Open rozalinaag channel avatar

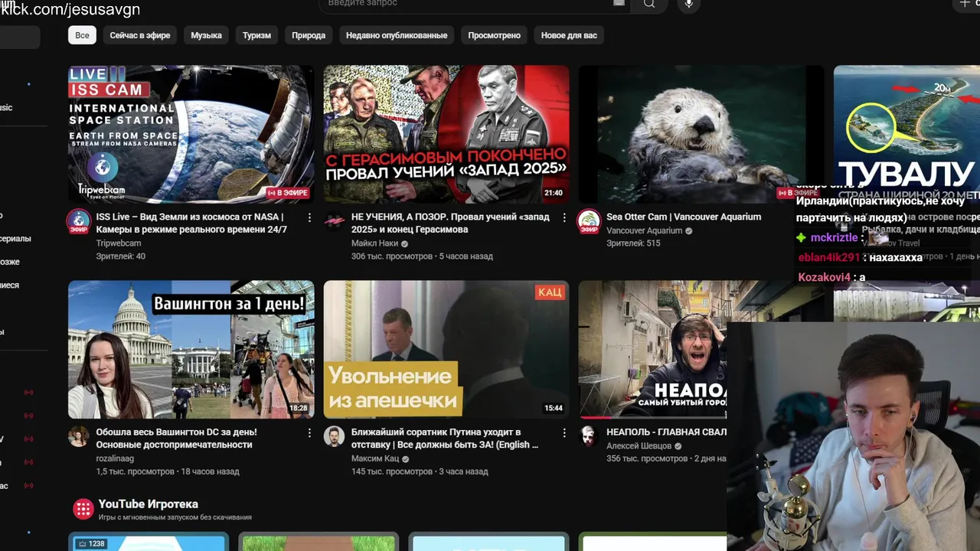pos(79,436)
